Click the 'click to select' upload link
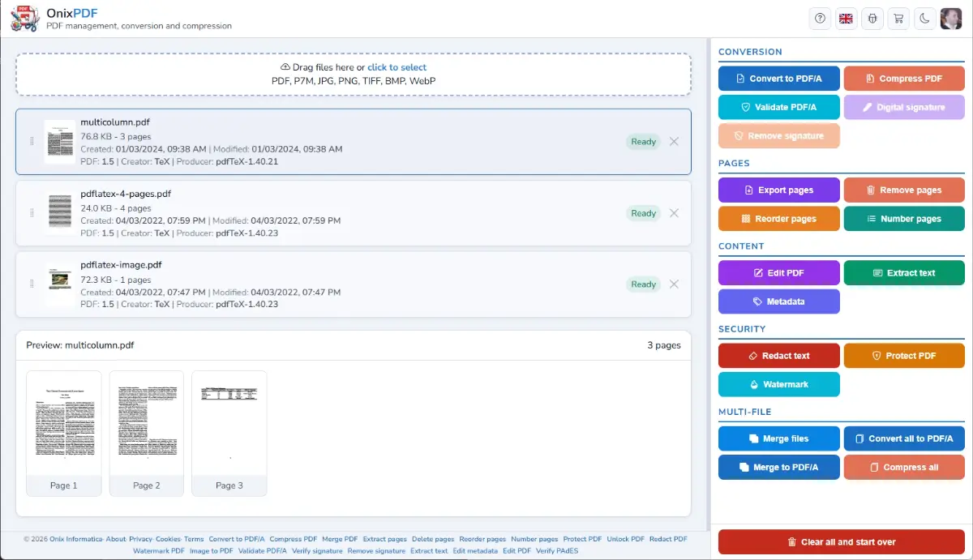This screenshot has width=973, height=560. click(x=396, y=67)
